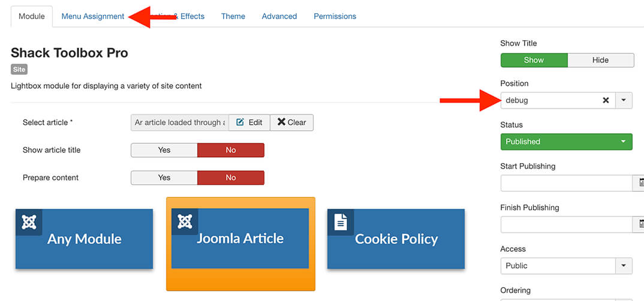Click the Joomla logo on Joomla Article tile
Viewport: 644px width, 301px height.
[x=185, y=222]
